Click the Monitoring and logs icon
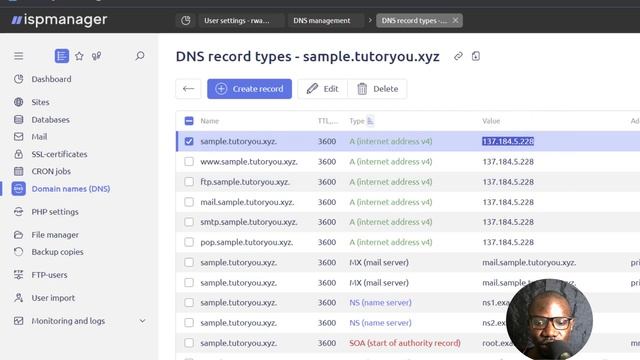 point(18,321)
